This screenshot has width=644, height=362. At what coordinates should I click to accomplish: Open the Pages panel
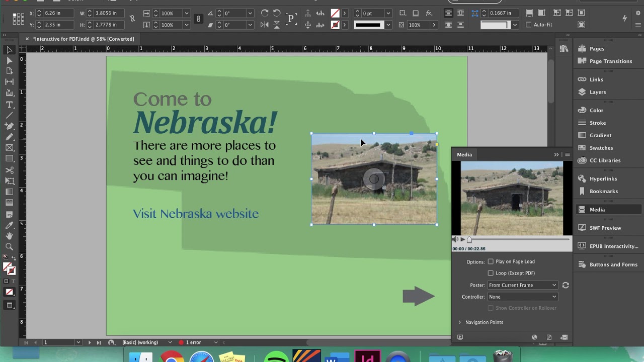(x=597, y=49)
